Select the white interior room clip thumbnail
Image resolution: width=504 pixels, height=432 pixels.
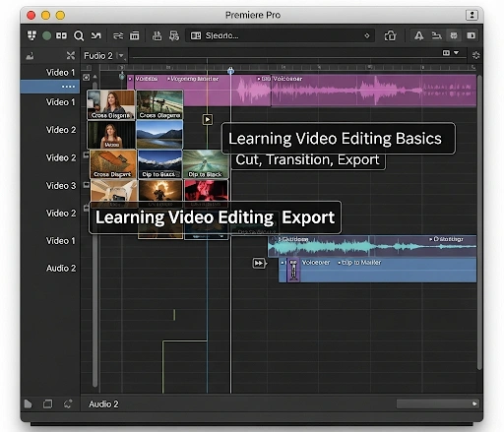[113, 191]
